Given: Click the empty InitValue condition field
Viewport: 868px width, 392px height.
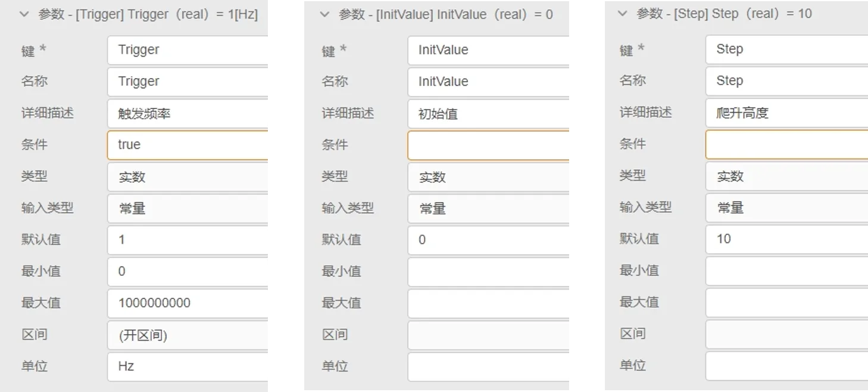Looking at the screenshot, I should click(489, 145).
